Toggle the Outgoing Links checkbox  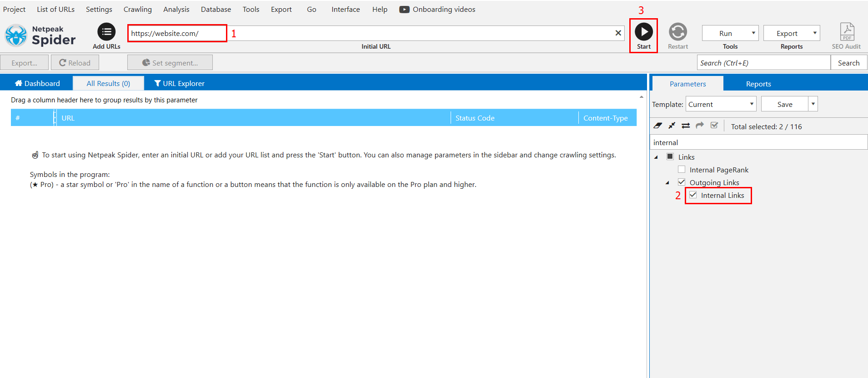682,182
